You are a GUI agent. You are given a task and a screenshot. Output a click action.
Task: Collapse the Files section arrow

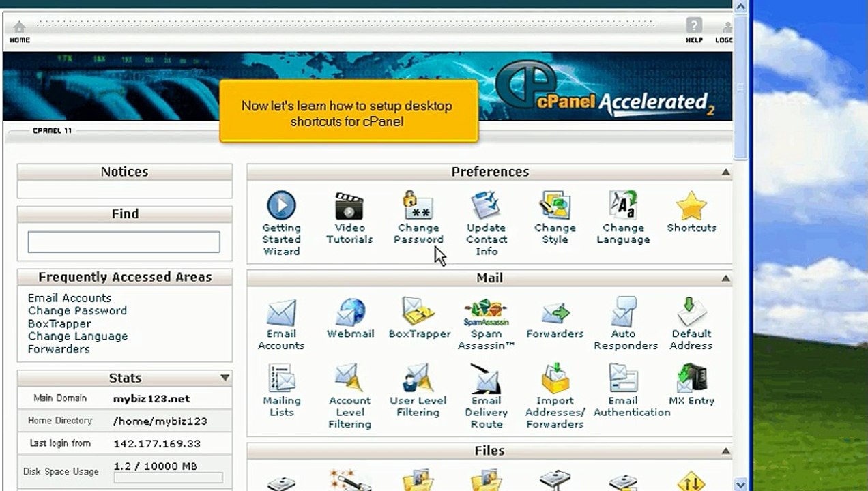pyautogui.click(x=725, y=451)
